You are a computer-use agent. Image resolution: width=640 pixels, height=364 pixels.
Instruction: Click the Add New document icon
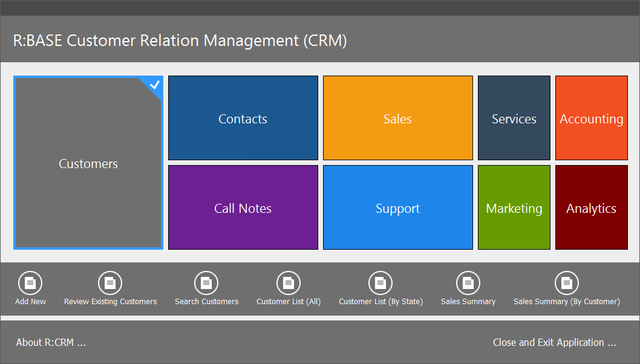tap(30, 283)
